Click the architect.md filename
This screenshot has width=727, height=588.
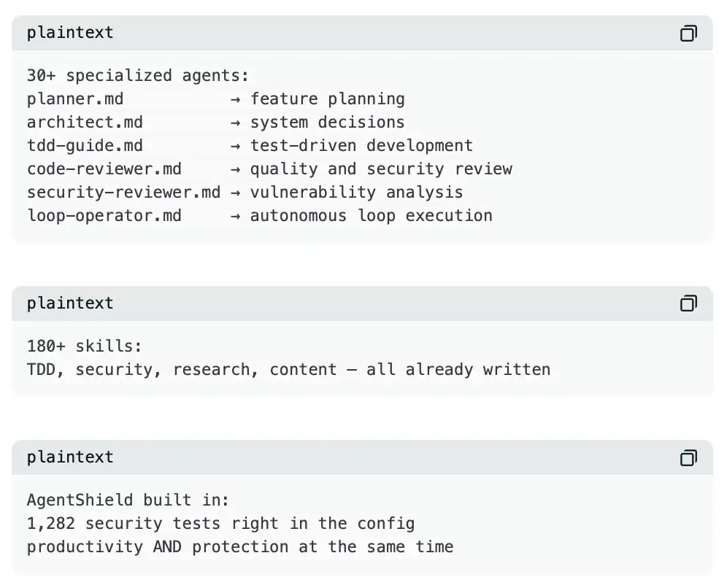[85, 123]
